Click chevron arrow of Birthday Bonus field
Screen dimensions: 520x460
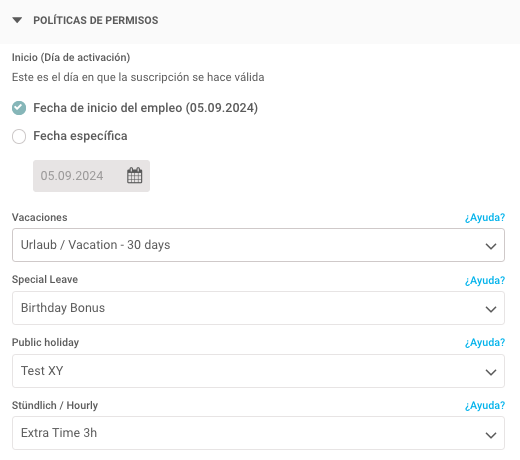(x=491, y=309)
